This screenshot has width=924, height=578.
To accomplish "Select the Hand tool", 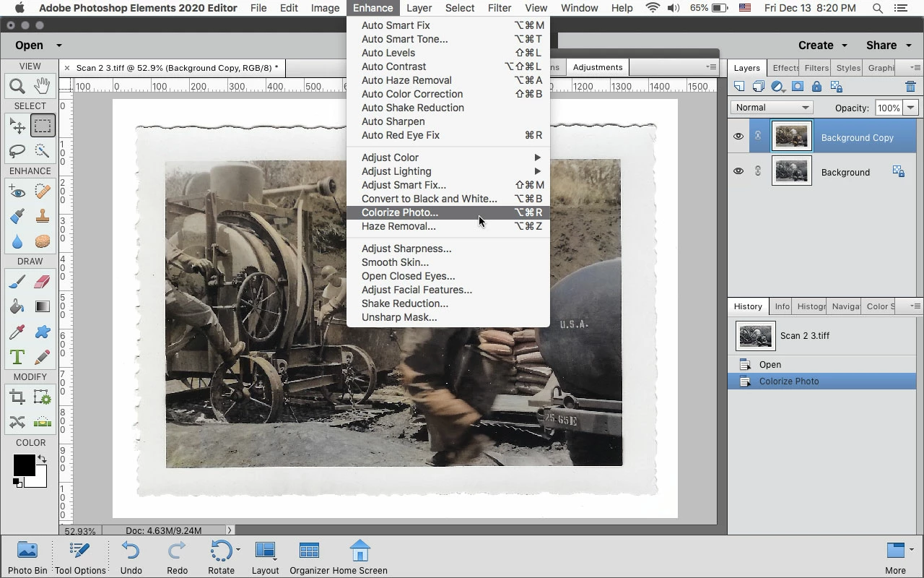I will point(42,86).
